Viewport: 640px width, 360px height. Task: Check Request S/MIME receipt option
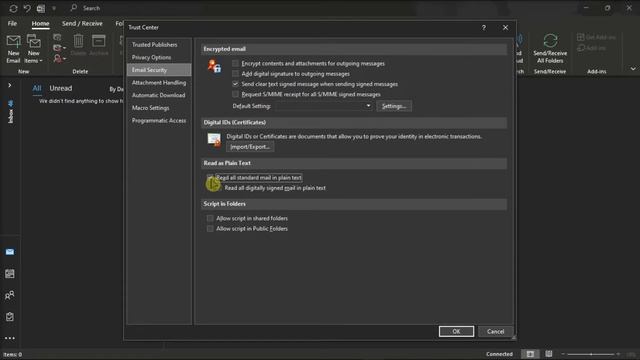pos(235,94)
